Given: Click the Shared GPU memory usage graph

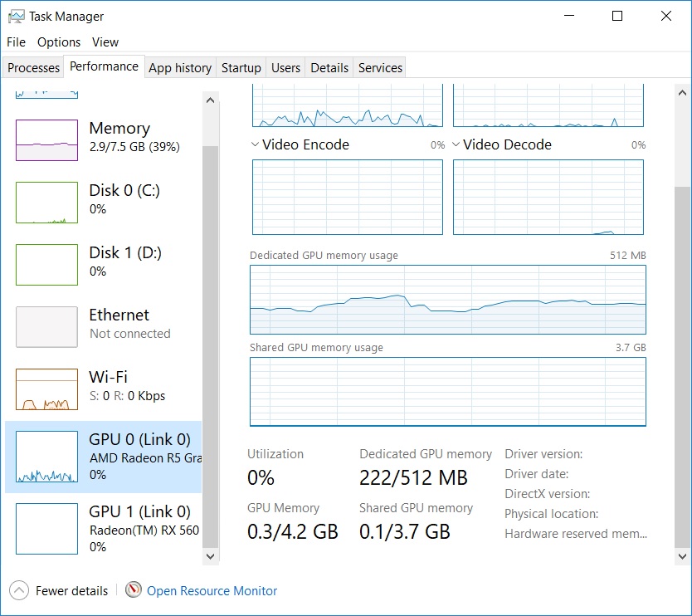Looking at the screenshot, I should point(448,392).
